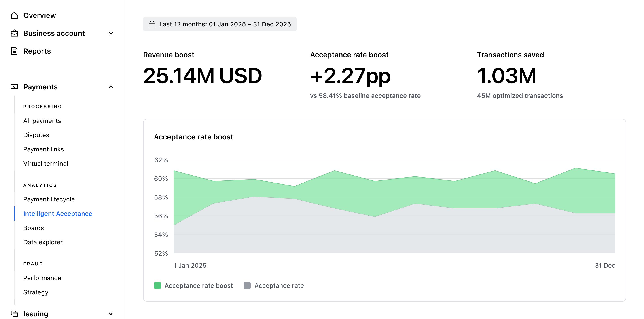
Task: Click the "Transactions saved" metric heading
Action: pos(511,55)
